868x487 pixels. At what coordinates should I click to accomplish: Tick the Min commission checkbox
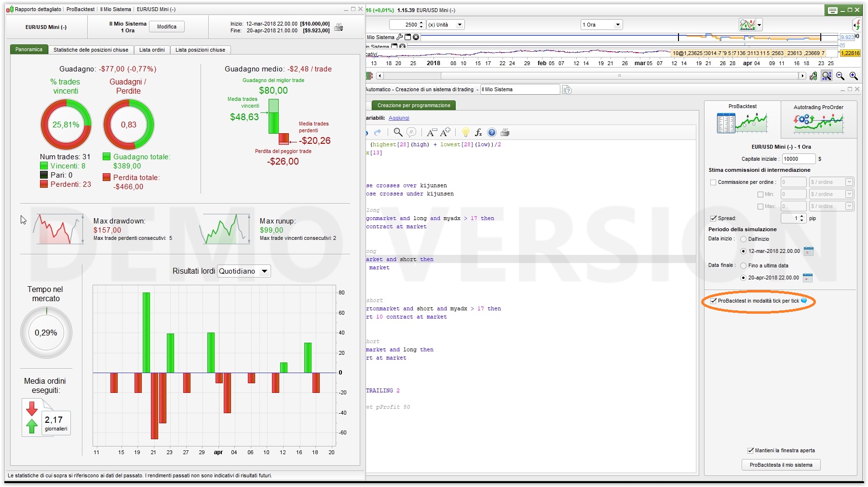coord(760,195)
